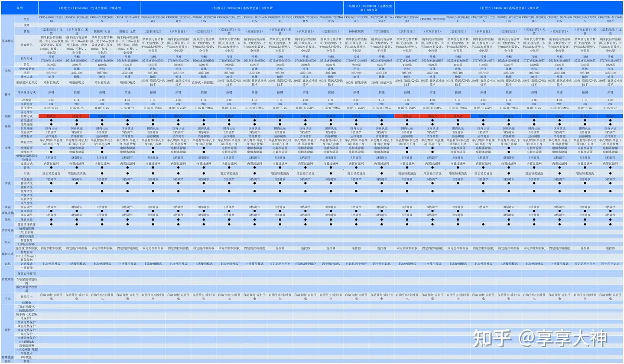Select the 5929元 price cell
624x364 pixels.
[585, 65]
